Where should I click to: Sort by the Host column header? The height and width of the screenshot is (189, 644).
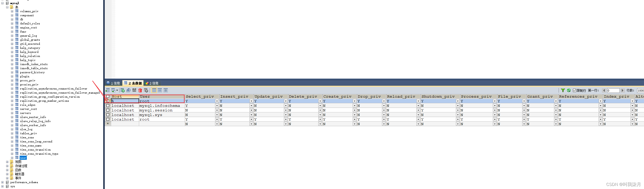[125, 96]
